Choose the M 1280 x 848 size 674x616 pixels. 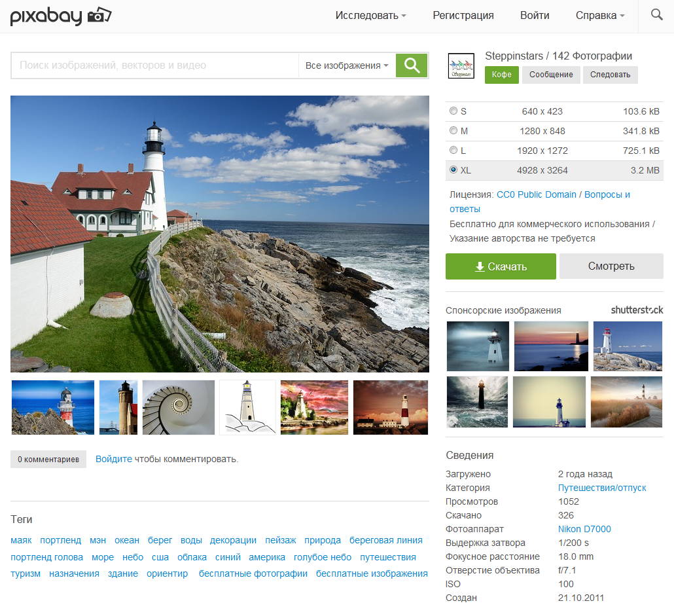click(453, 131)
